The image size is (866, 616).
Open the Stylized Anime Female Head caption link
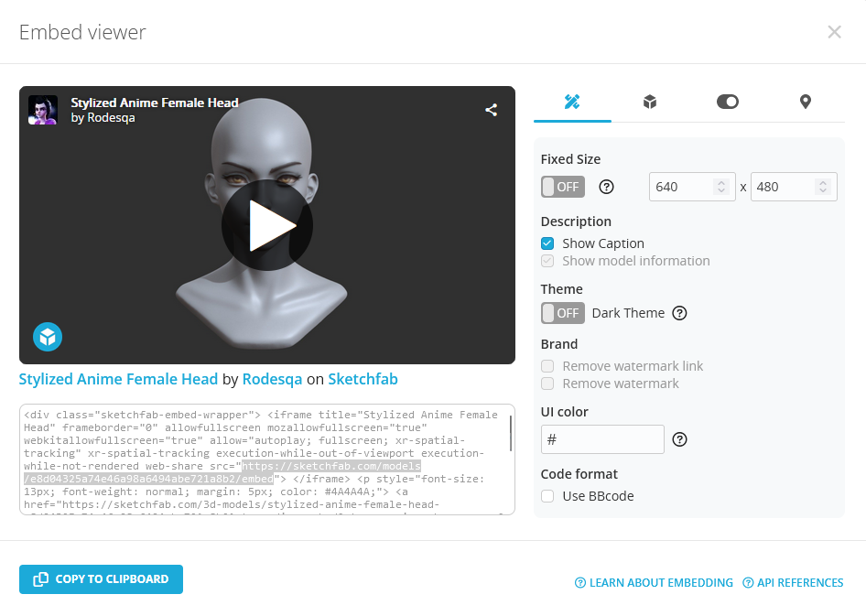(x=118, y=379)
